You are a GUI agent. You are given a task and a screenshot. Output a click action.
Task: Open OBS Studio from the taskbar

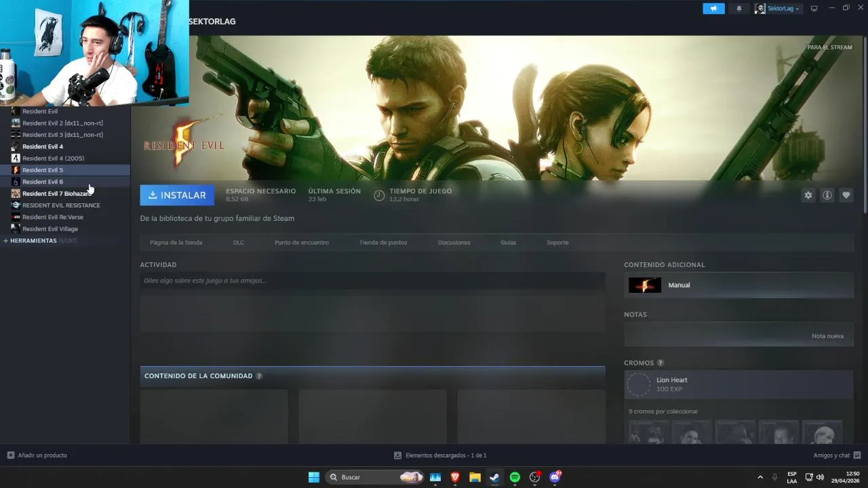[535, 477]
